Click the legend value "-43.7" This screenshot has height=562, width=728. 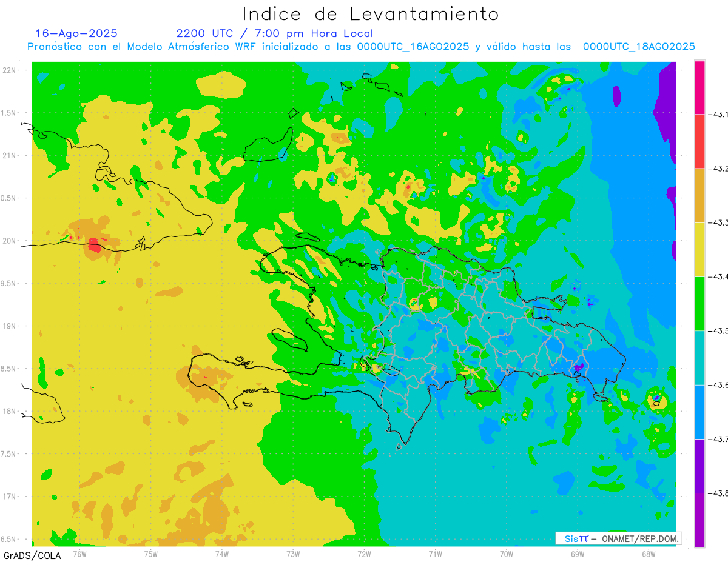718,438
